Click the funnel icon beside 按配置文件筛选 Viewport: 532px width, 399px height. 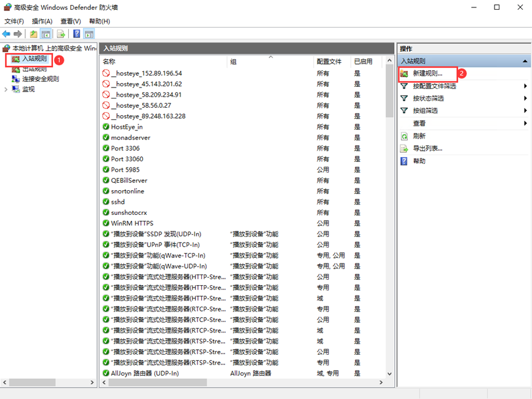pyautogui.click(x=404, y=86)
